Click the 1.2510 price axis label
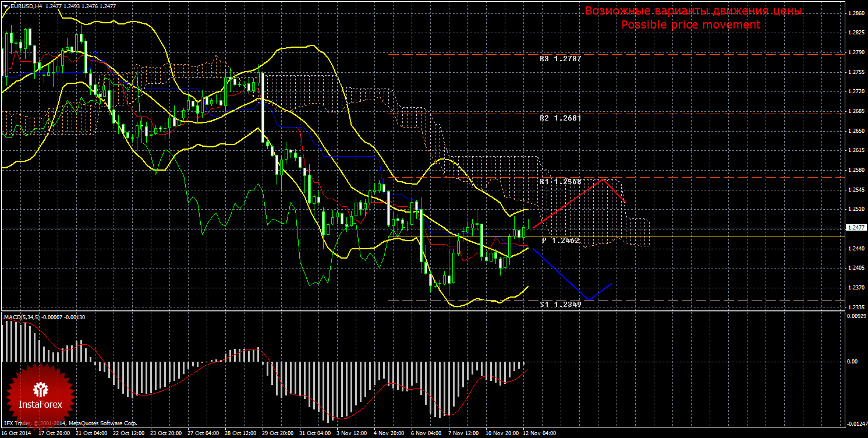 pos(856,209)
